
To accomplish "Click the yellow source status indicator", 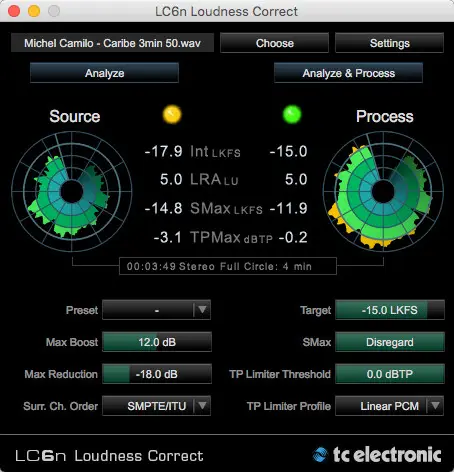I will pos(172,114).
